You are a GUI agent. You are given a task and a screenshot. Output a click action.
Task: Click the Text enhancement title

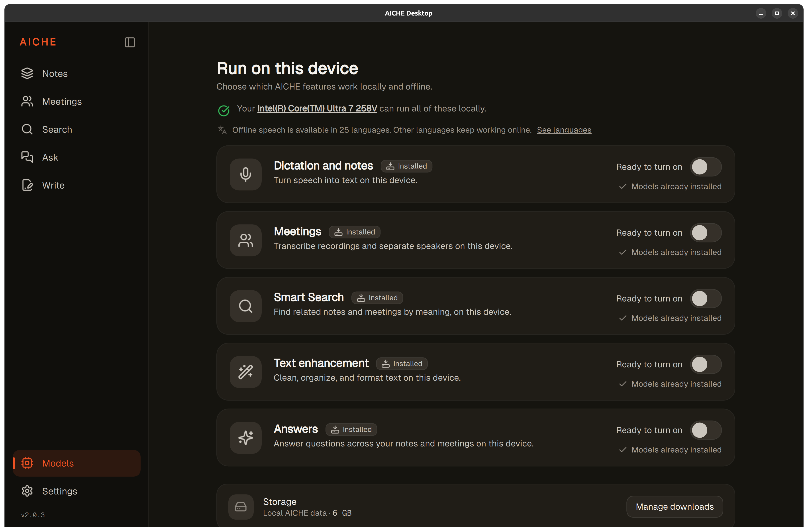(321, 363)
